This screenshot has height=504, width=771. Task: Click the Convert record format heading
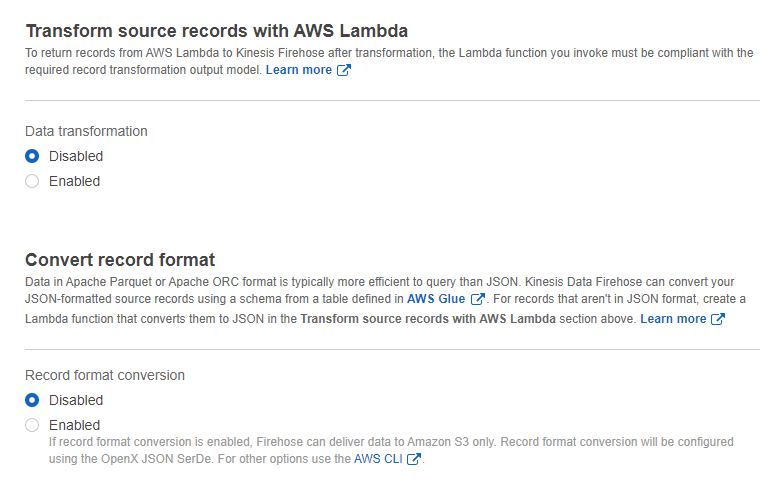click(120, 260)
